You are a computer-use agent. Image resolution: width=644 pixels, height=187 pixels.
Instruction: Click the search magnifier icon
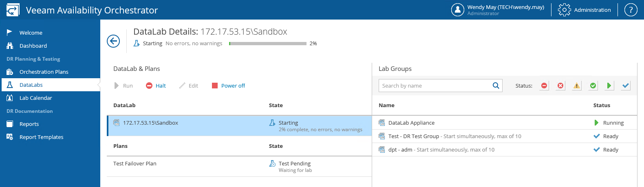click(x=496, y=86)
